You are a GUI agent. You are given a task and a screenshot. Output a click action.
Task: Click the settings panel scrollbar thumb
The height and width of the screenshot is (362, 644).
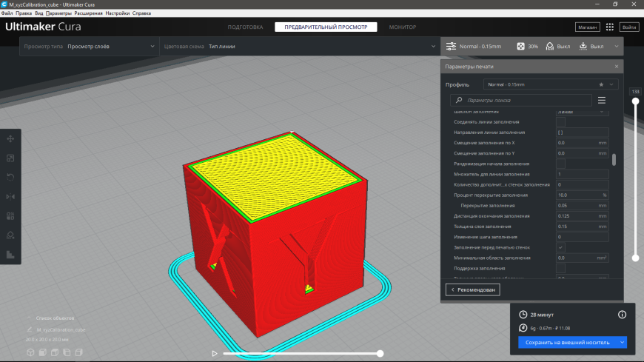click(614, 159)
